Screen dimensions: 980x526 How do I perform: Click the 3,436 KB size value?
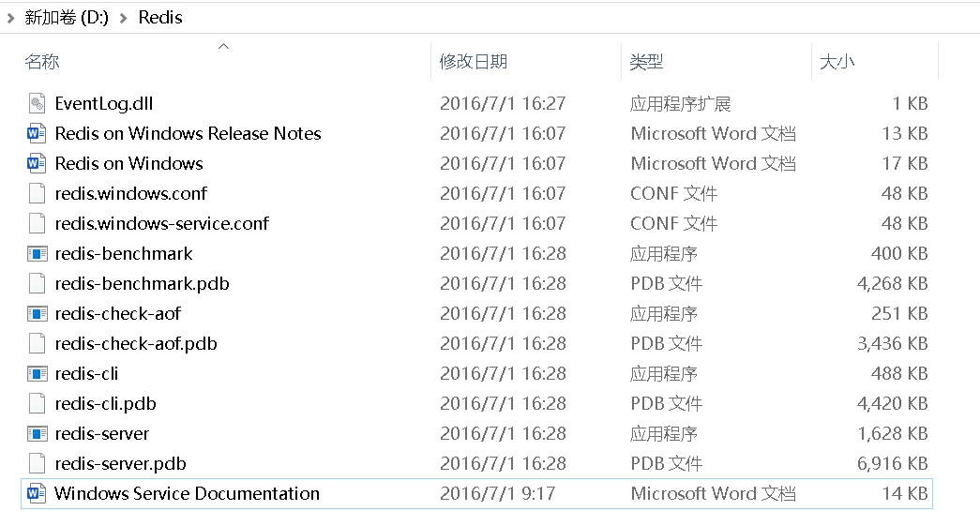click(x=892, y=343)
